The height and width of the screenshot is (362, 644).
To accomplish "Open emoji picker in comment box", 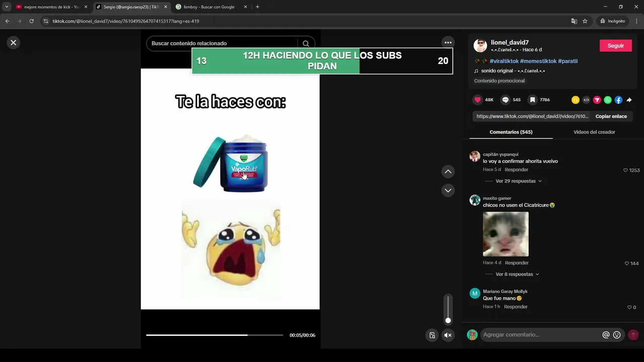I will (x=617, y=335).
